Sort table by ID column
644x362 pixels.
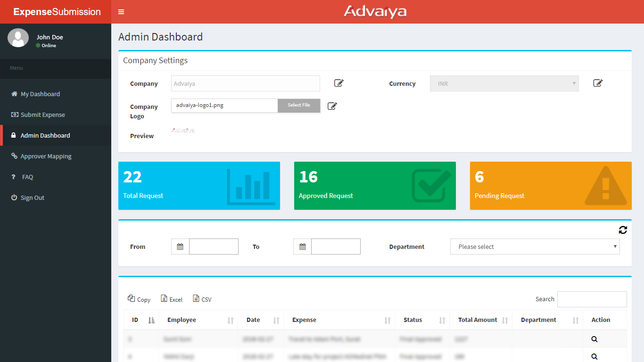pyautogui.click(x=141, y=320)
